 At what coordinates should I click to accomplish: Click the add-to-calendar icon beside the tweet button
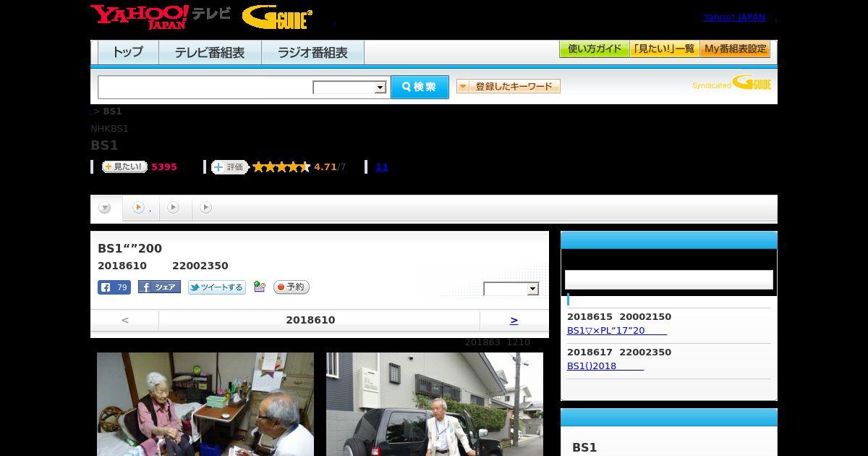pos(260,287)
